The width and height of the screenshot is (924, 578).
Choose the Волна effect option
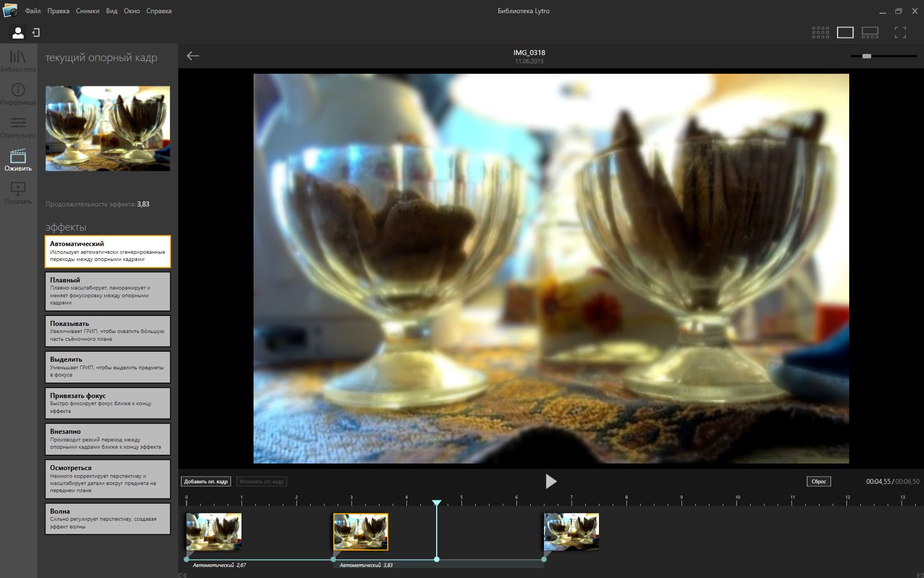(x=107, y=518)
